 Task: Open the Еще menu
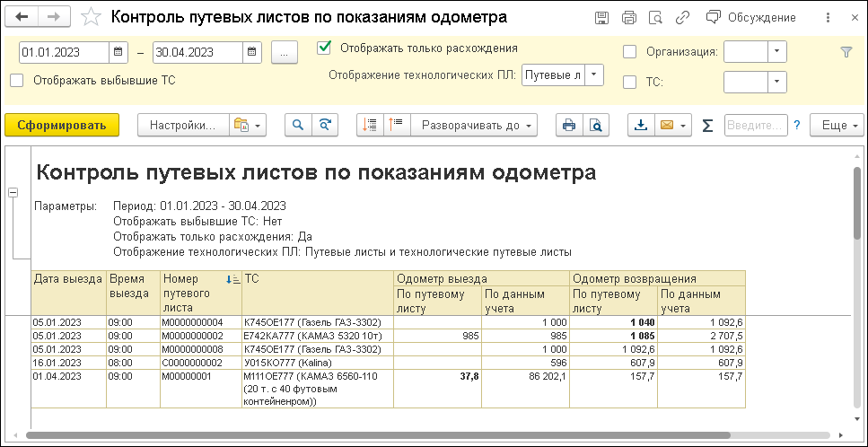[837, 125]
